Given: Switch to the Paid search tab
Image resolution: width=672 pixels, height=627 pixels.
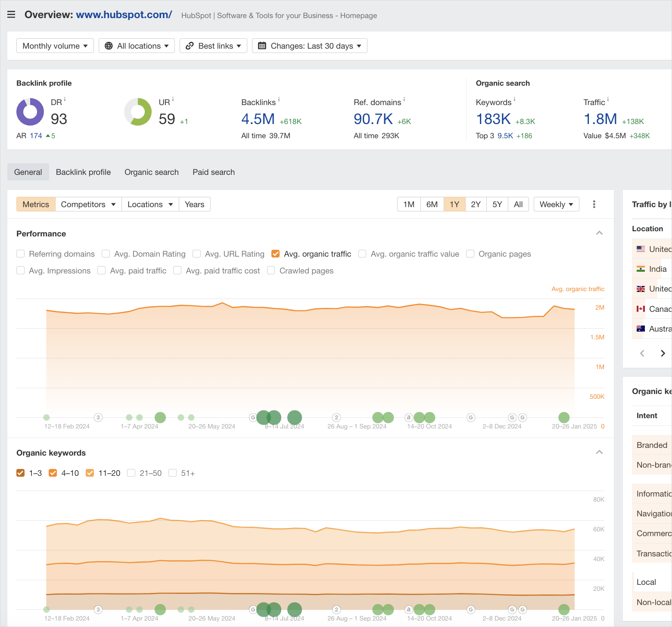Looking at the screenshot, I should pyautogui.click(x=214, y=172).
